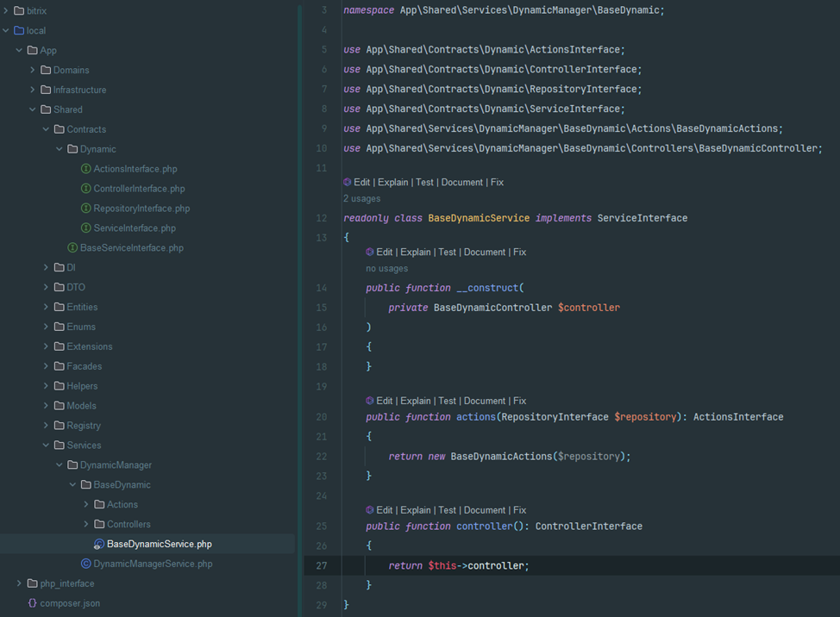Screen dimensions: 840x617
Task: Collapse the Services folder chevron
Action: click(x=46, y=446)
